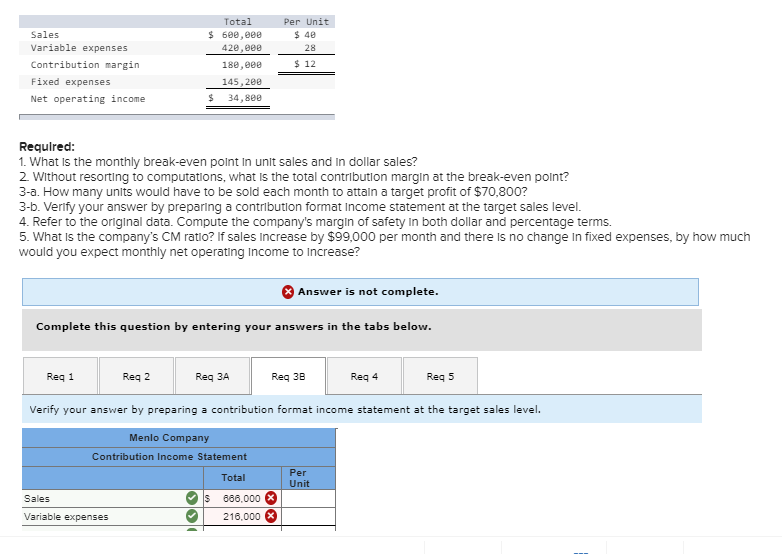Click the red X beside 666,000

pyautogui.click(x=271, y=498)
